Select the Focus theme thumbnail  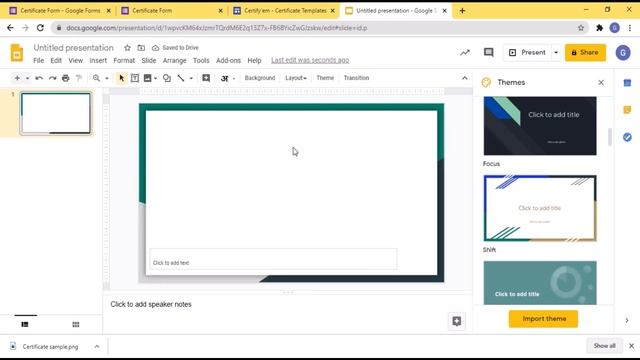pos(540,126)
